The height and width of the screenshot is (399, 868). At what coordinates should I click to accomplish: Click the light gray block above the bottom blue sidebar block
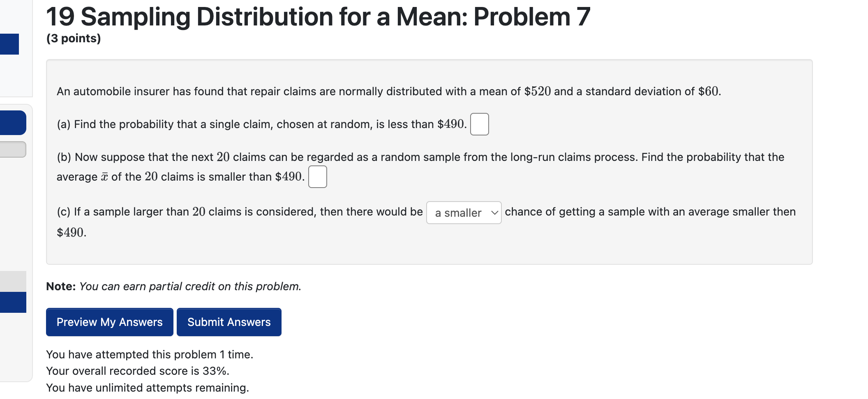[13, 281]
